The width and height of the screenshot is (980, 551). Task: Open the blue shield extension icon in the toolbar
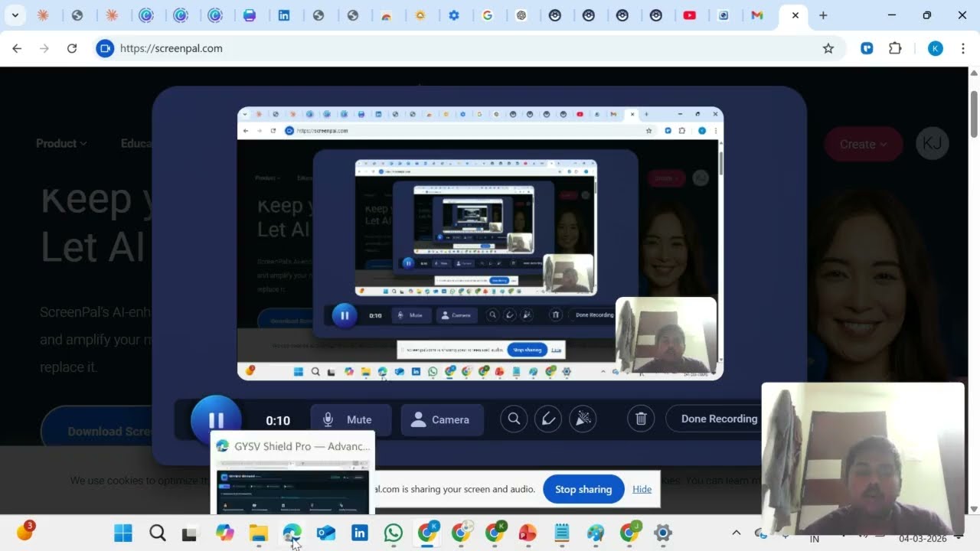coord(867,48)
